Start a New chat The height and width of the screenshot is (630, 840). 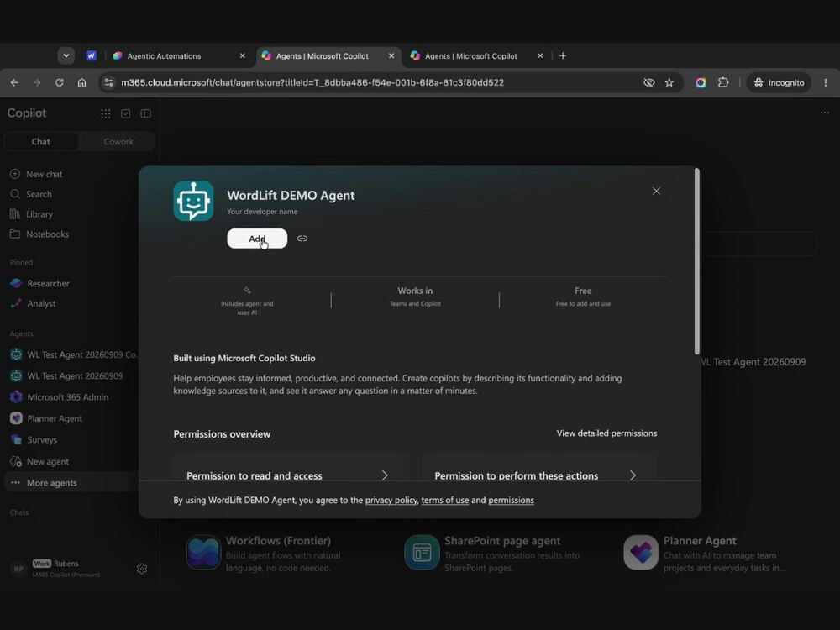point(44,174)
